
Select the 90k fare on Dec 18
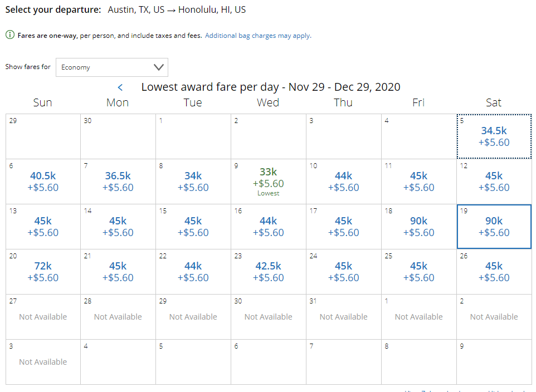tap(419, 227)
